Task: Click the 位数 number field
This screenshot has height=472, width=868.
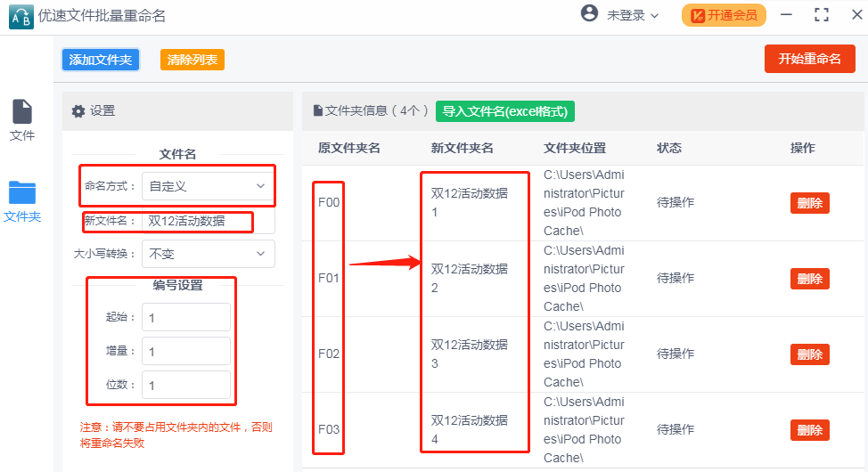Action: pyautogui.click(x=185, y=386)
